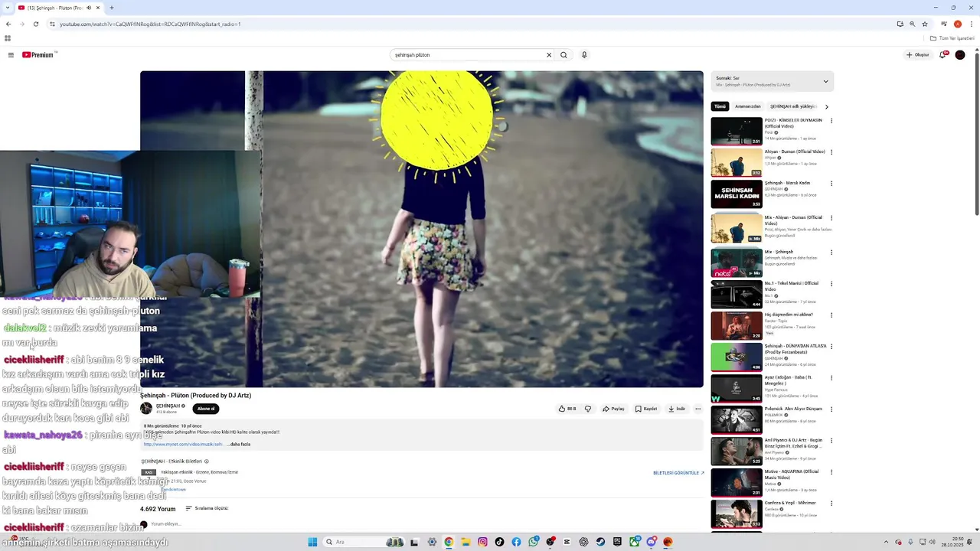980x551 pixels.
Task: Open Tüm Yer İşaretleri bookmarks folder
Action: pos(952,37)
